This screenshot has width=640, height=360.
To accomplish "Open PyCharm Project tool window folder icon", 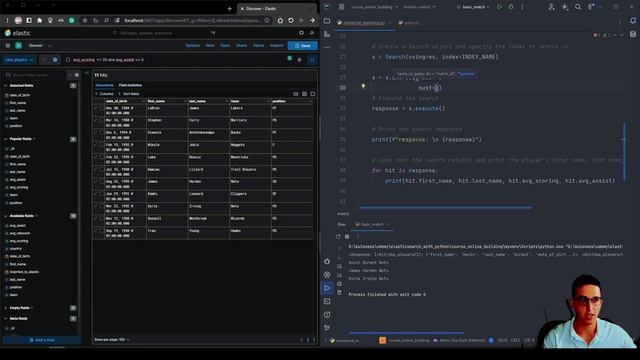I will click(327, 21).
